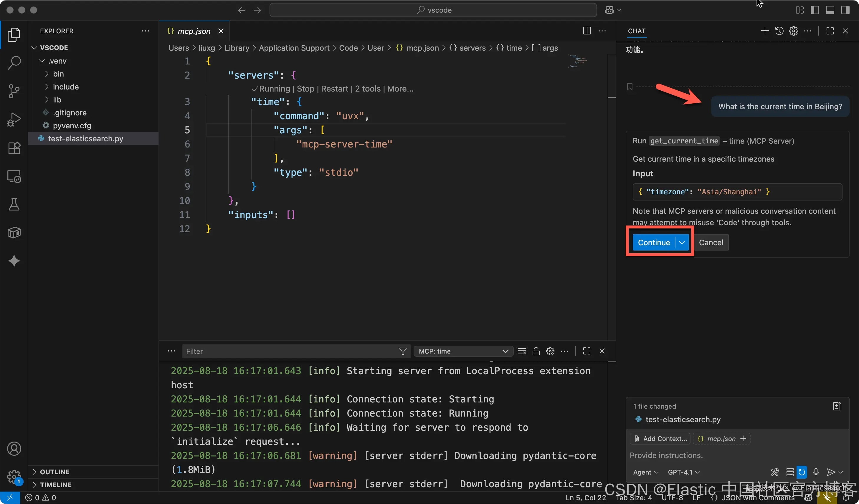859x504 pixels.
Task: Open the Customize Layout control
Action: coord(800,10)
